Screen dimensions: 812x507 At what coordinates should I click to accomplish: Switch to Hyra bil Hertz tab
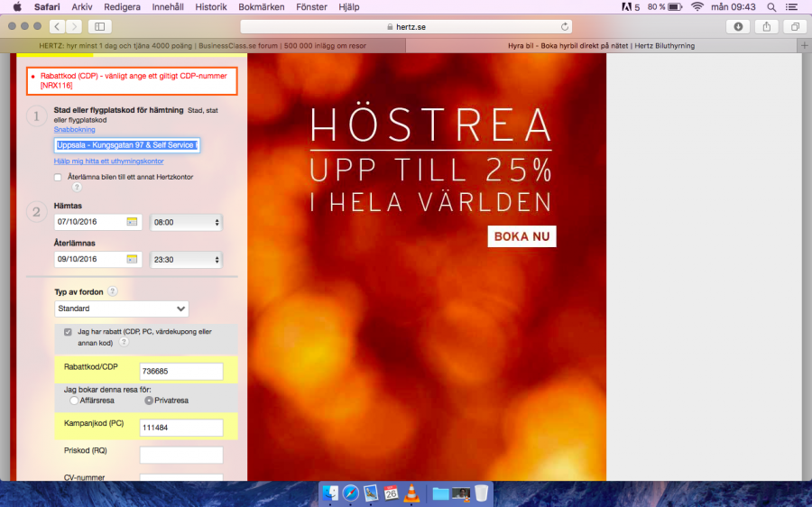[601, 46]
